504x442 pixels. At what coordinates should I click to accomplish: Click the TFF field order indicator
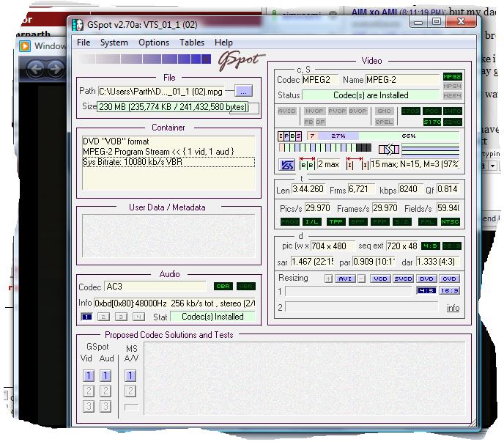click(x=336, y=221)
